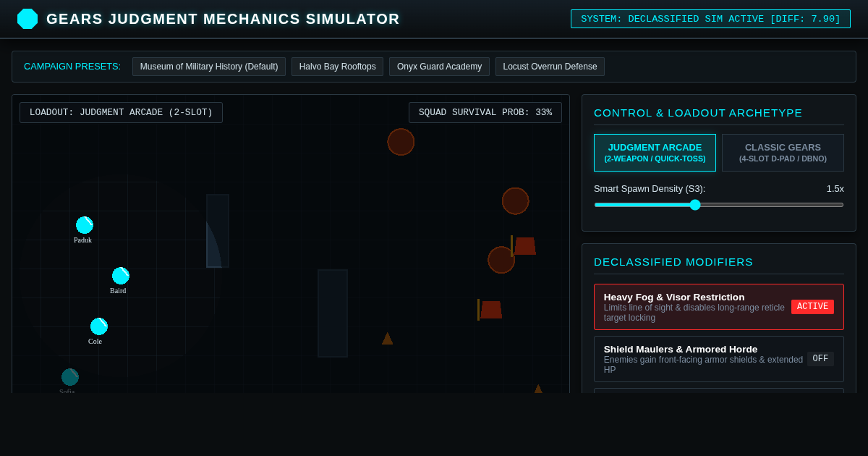Load the Onyx Guard Academy preset
The height and width of the screenshot is (456, 868).
coord(439,67)
